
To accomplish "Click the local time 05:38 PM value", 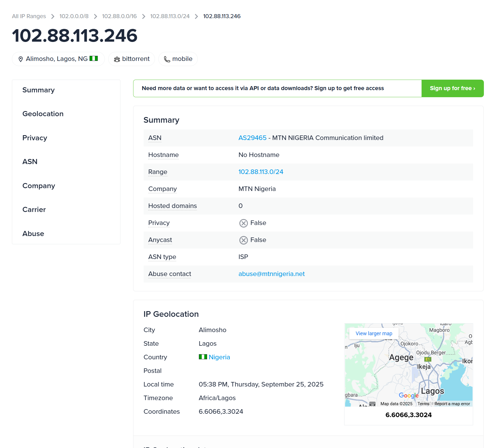I will point(261,384).
